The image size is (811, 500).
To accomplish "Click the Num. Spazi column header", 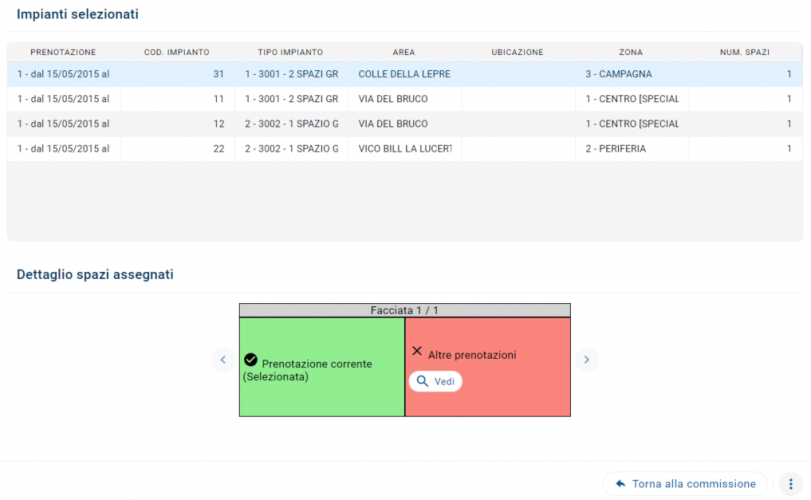I will [745, 52].
